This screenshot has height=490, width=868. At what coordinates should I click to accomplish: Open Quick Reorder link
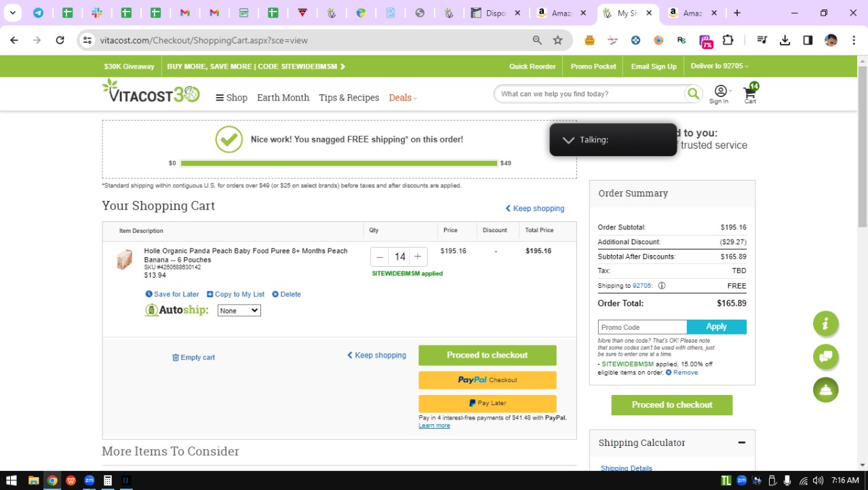532,67
